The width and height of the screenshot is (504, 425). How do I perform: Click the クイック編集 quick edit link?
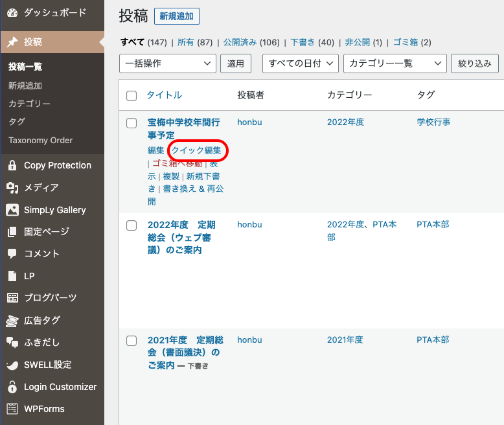point(196,150)
